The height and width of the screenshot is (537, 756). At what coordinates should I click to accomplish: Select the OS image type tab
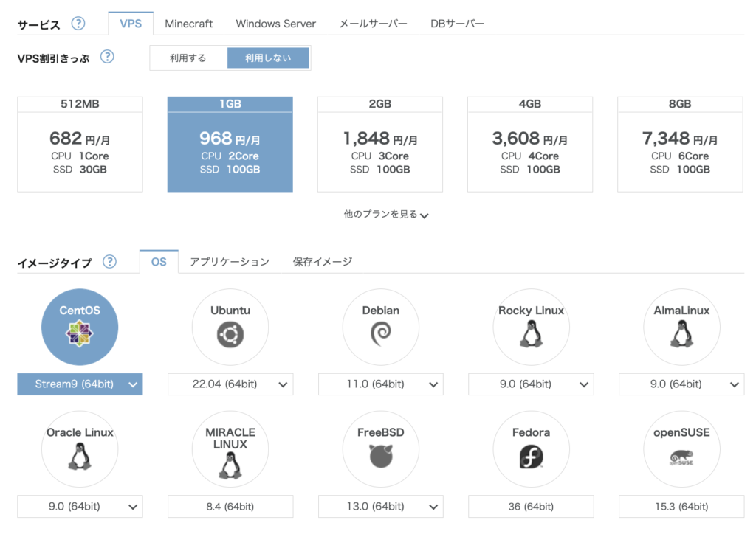click(159, 262)
